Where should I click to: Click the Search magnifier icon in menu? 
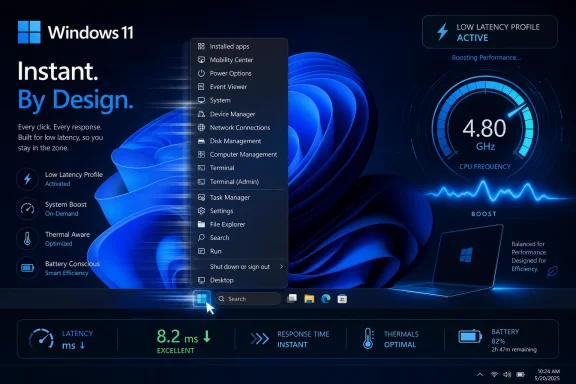pyautogui.click(x=201, y=237)
